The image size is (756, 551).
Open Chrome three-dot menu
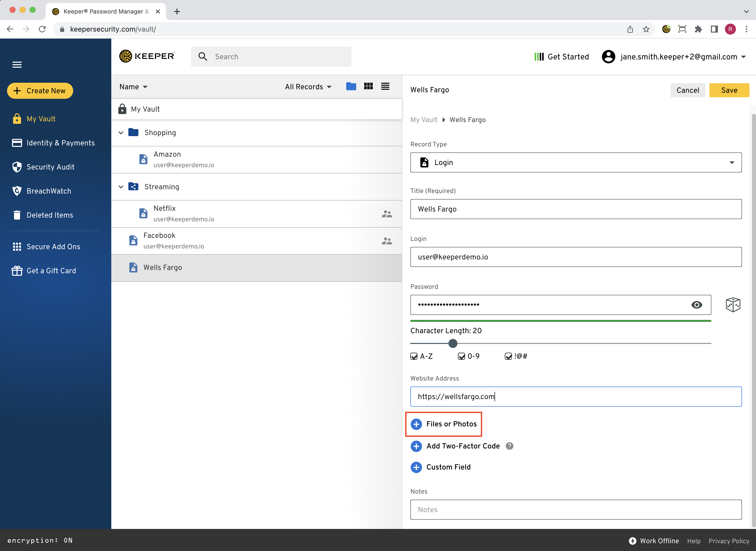pyautogui.click(x=746, y=29)
